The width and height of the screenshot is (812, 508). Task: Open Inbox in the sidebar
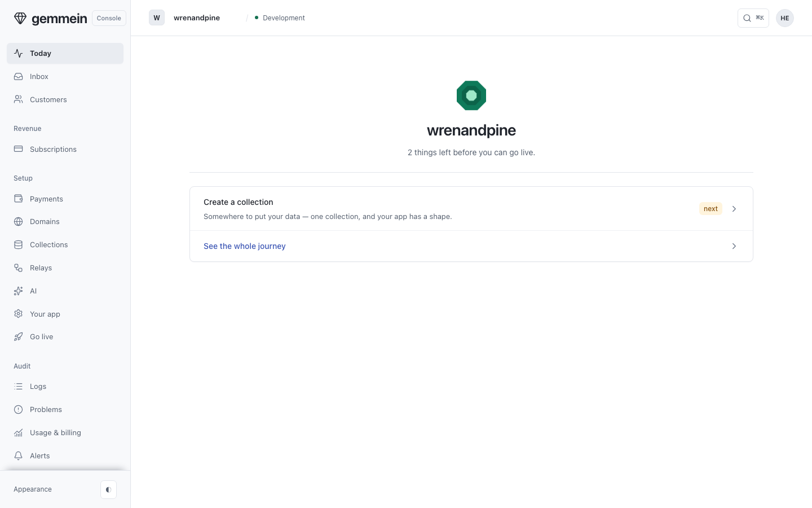[65, 76]
